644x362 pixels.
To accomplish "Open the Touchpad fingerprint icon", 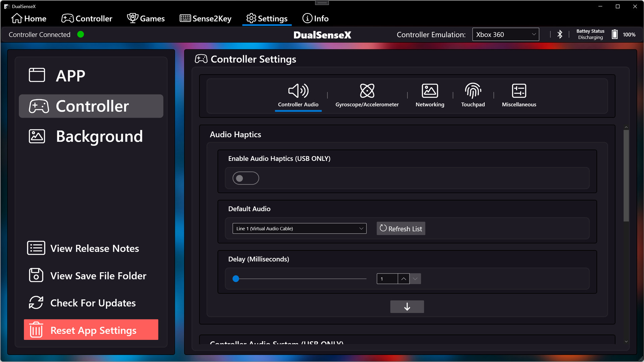I will (x=473, y=91).
